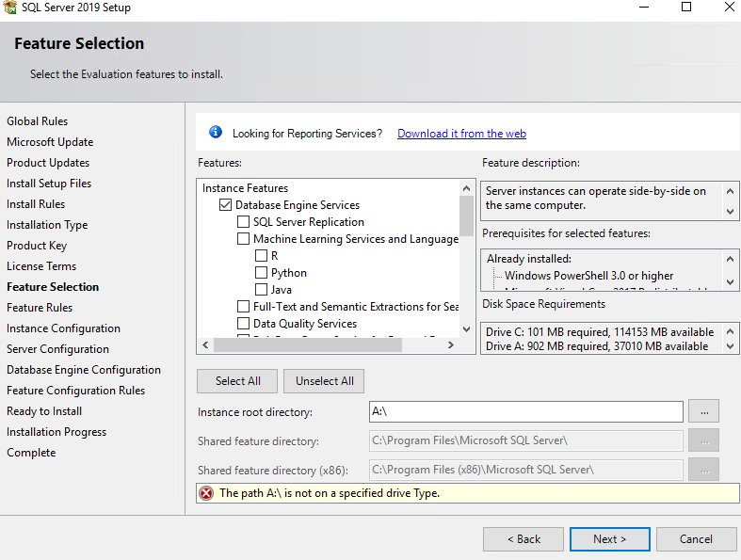Select Feature Rules in sidebar

(x=40, y=308)
